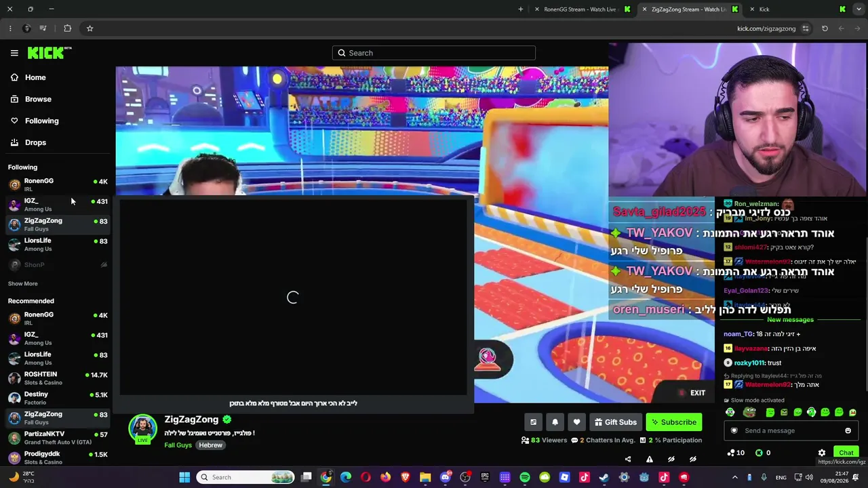Click the ZigZagZong streamer avatar
This screenshot has height=488, width=868.
(142, 429)
